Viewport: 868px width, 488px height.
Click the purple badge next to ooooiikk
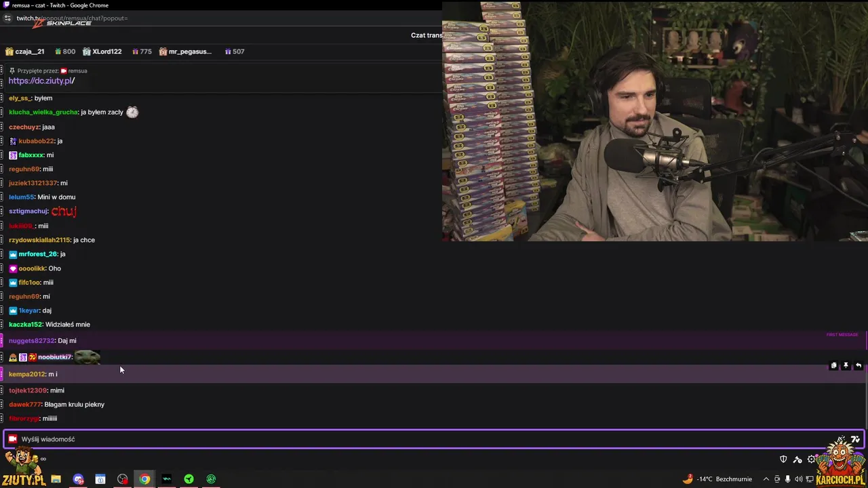coord(13,268)
